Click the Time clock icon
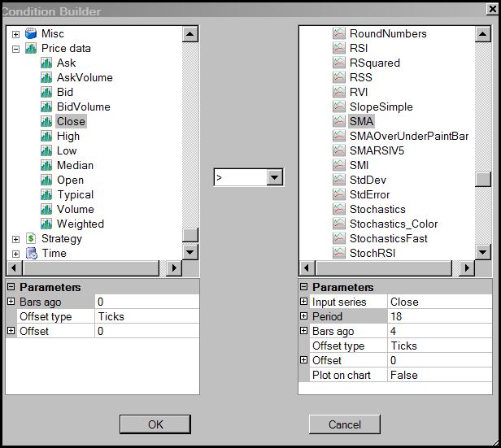 pos(31,254)
